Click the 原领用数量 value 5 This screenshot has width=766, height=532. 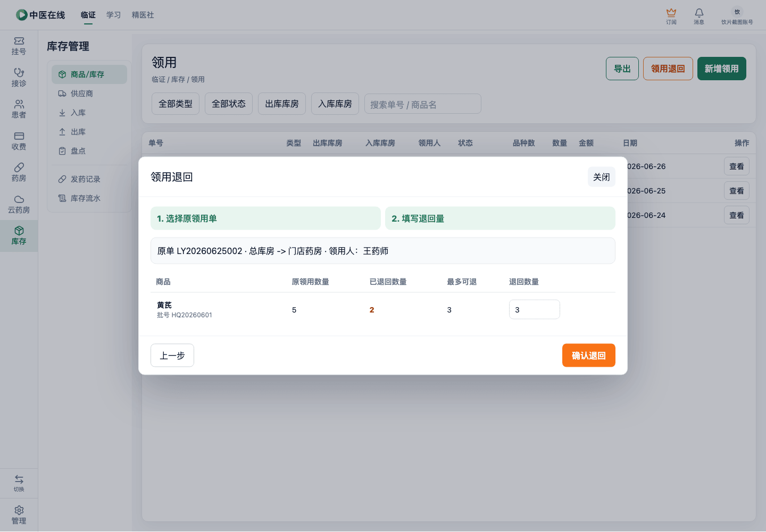click(x=294, y=310)
